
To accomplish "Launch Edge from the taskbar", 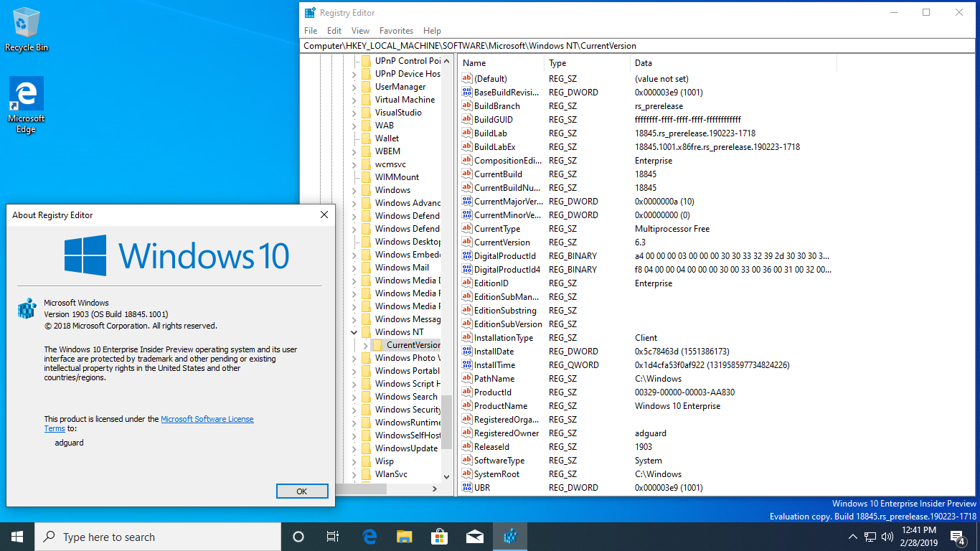I will (x=369, y=537).
